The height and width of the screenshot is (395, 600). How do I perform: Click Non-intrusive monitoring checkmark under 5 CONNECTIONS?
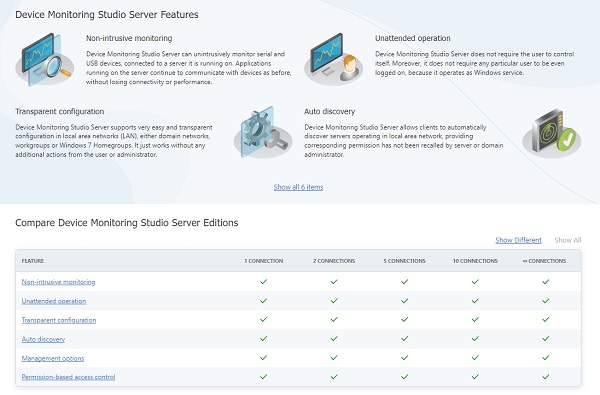404,282
